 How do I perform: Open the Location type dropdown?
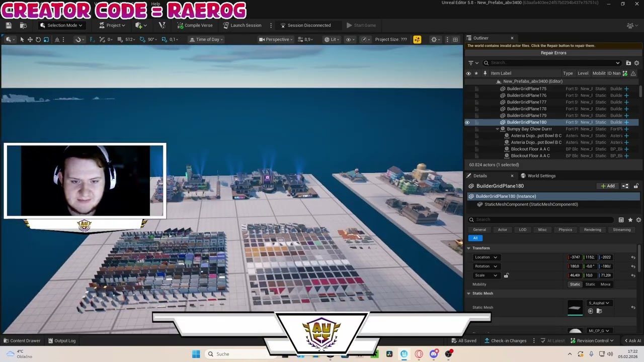(486, 257)
